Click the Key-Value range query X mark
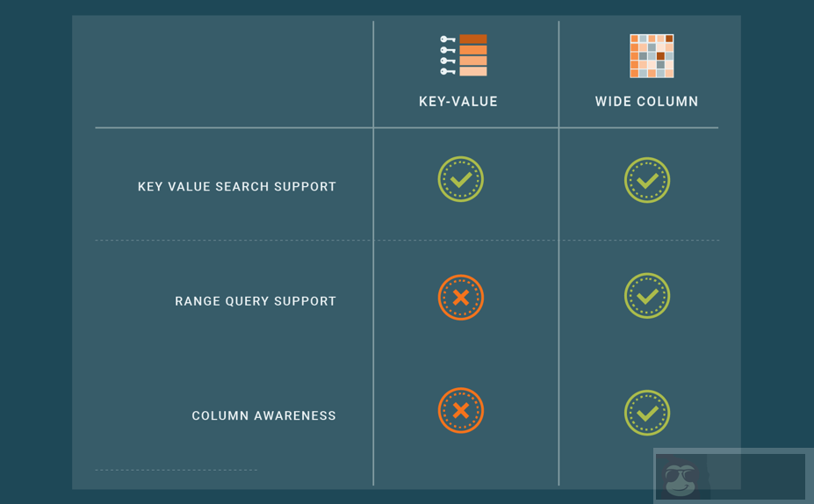 tap(461, 298)
